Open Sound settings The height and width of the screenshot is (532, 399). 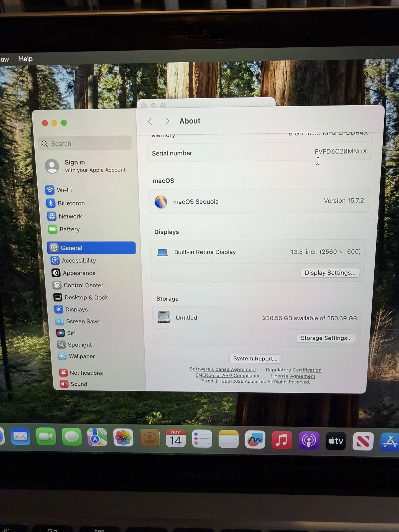(74, 384)
